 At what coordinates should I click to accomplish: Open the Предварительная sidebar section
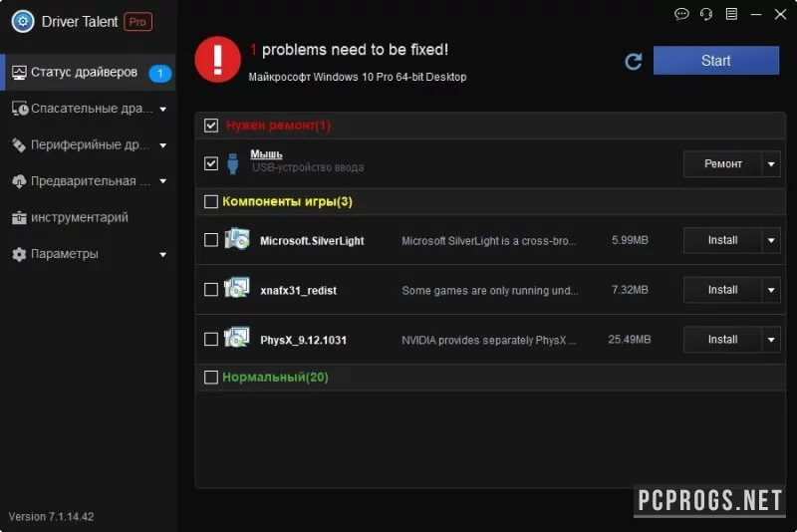coord(89,181)
